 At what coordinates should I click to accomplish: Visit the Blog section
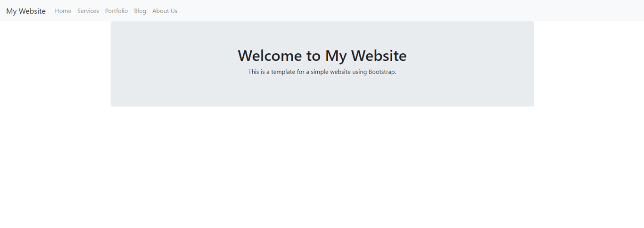coord(140,11)
